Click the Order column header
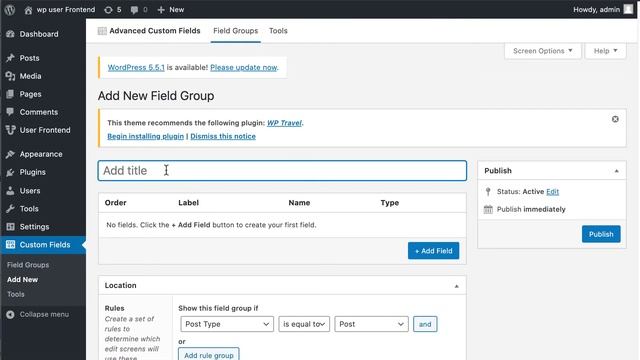 pyautogui.click(x=116, y=203)
